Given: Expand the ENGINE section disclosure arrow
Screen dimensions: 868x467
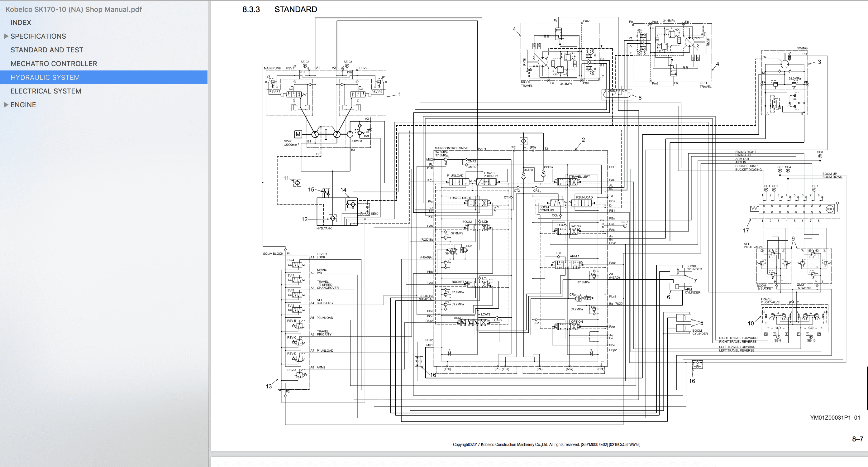Looking at the screenshot, I should click(6, 105).
